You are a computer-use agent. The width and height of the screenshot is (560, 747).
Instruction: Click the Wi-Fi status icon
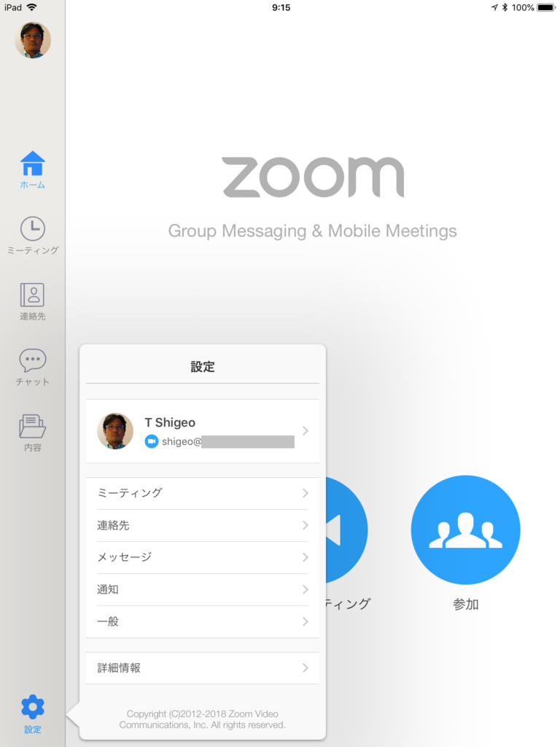(32, 7)
